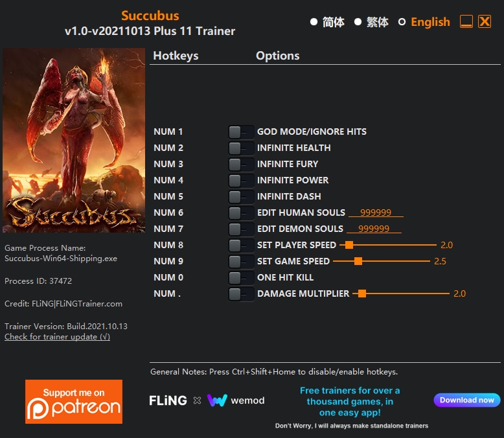The width and height of the screenshot is (504, 438).
Task: Click the INFINITE DASH label
Action: [x=289, y=196]
